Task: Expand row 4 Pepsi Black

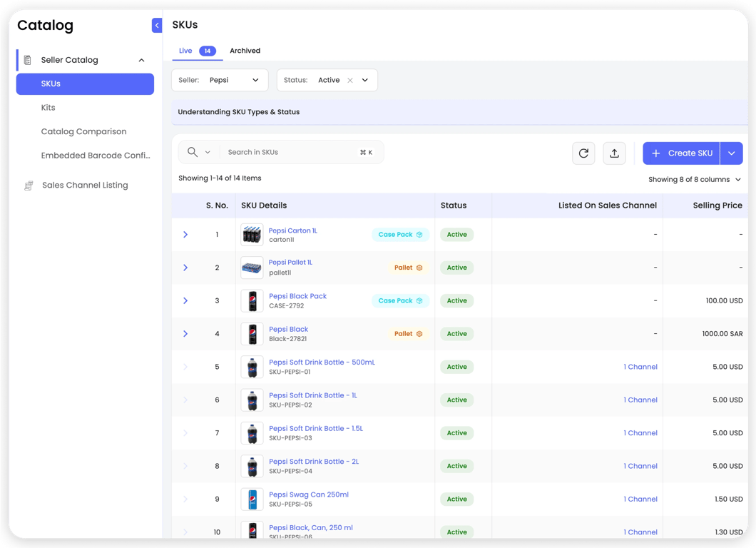Action: 185,334
